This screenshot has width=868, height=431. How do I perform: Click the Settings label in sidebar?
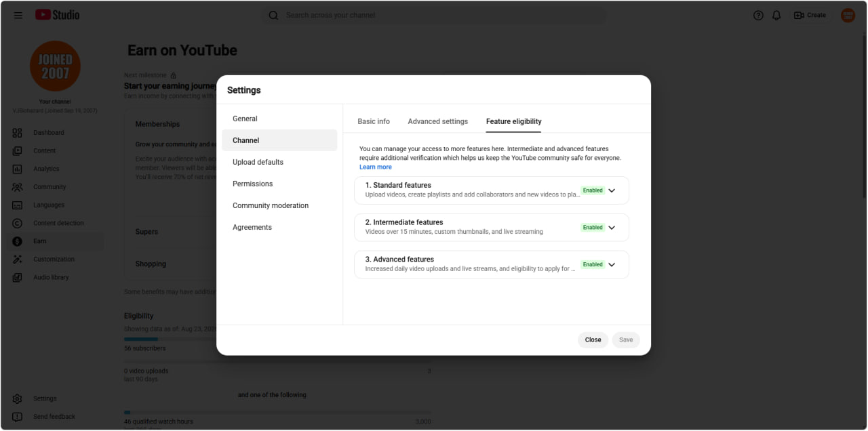click(45, 398)
